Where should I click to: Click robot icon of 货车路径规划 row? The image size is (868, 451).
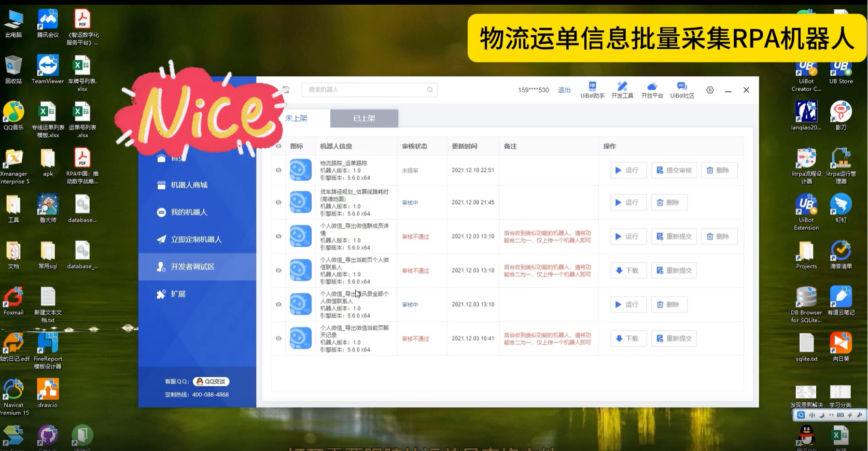(x=300, y=202)
